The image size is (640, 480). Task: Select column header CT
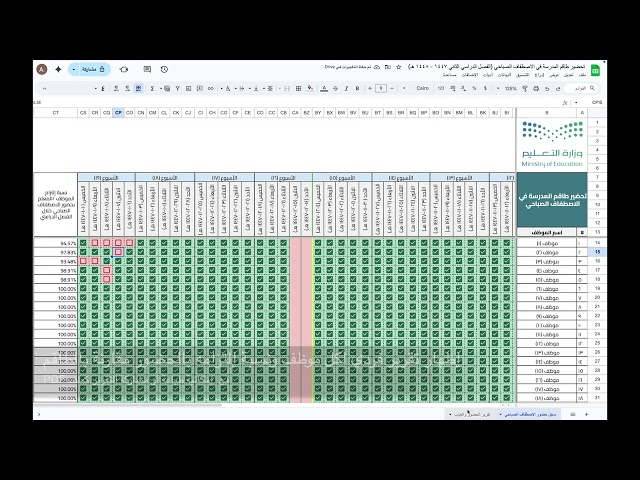(x=56, y=113)
